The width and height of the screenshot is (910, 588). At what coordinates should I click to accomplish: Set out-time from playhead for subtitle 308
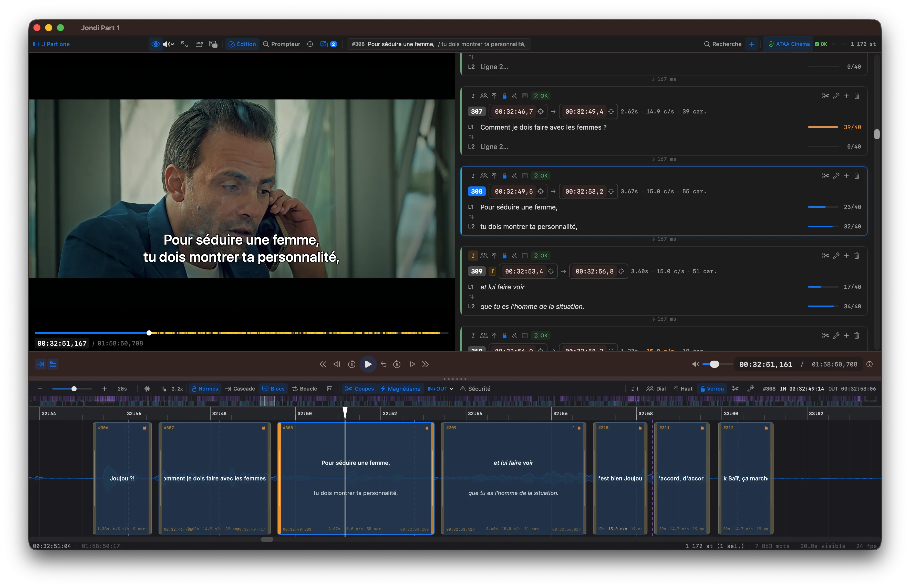pyautogui.click(x=611, y=191)
